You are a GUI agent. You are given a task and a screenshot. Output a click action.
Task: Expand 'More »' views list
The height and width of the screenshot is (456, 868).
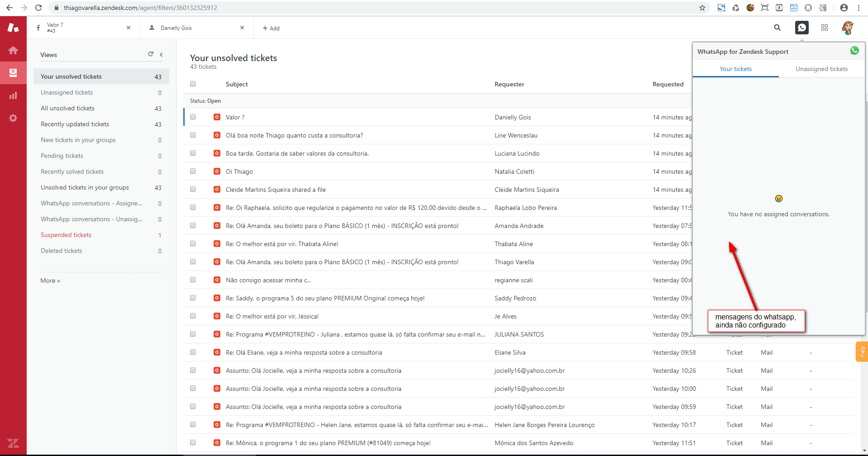pos(50,280)
